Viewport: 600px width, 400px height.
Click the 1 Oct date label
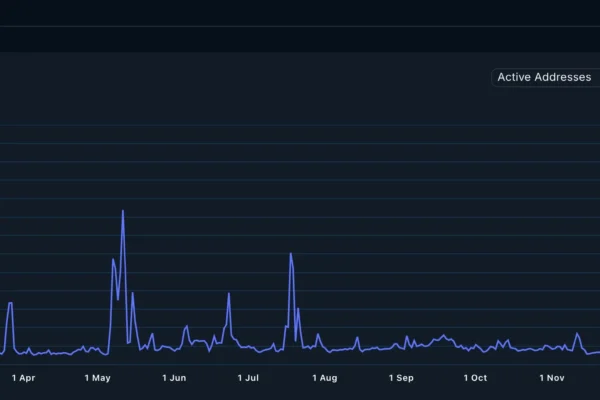[x=475, y=378]
